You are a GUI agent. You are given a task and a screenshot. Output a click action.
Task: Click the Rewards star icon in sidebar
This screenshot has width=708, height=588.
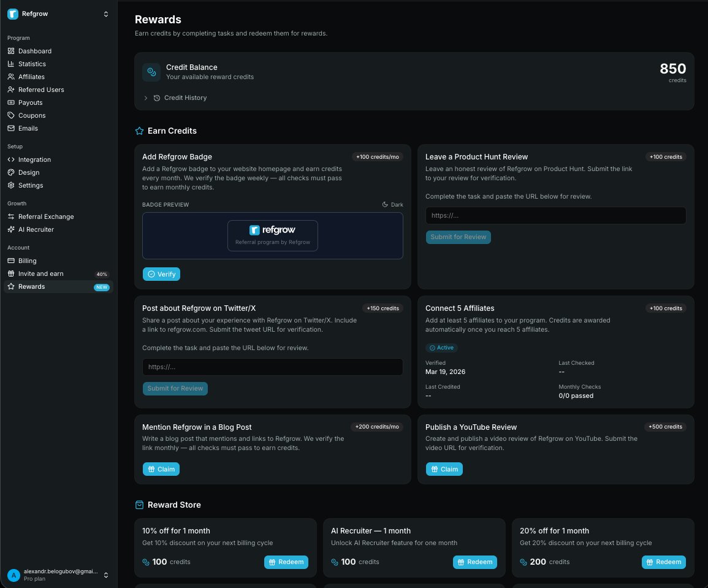(x=11, y=286)
